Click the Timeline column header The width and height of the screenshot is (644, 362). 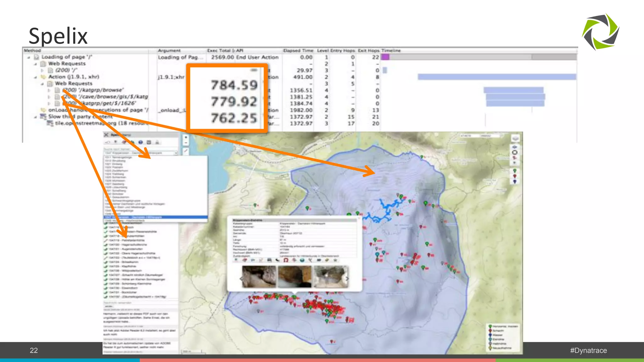(391, 50)
